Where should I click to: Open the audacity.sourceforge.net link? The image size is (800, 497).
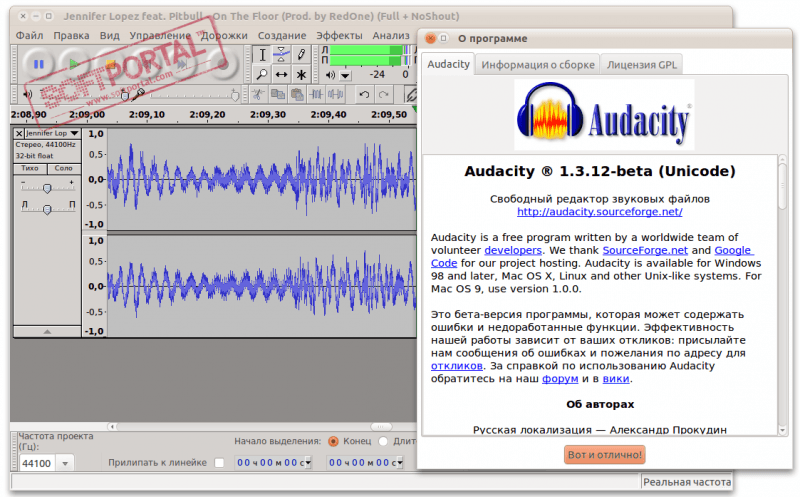(x=599, y=212)
